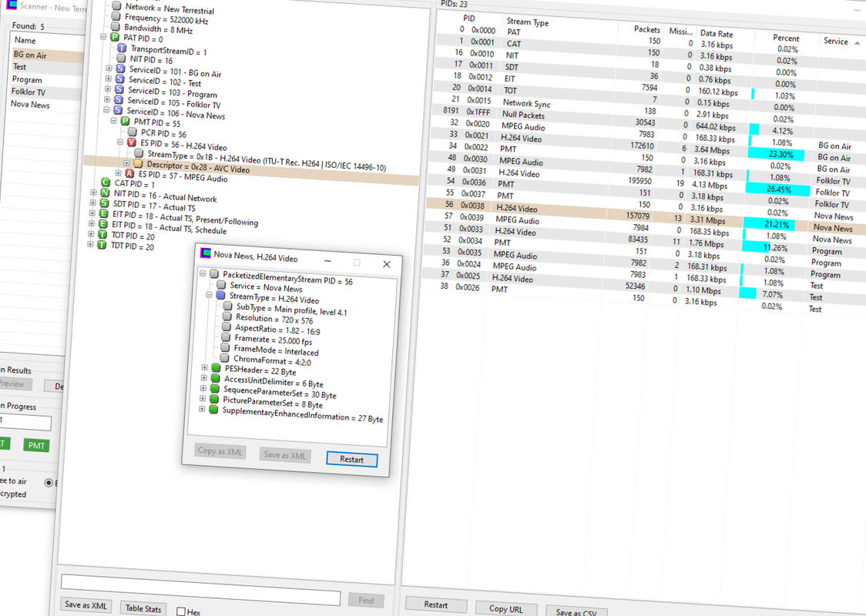Select the Framerate = 25.000 fps row

click(274, 340)
